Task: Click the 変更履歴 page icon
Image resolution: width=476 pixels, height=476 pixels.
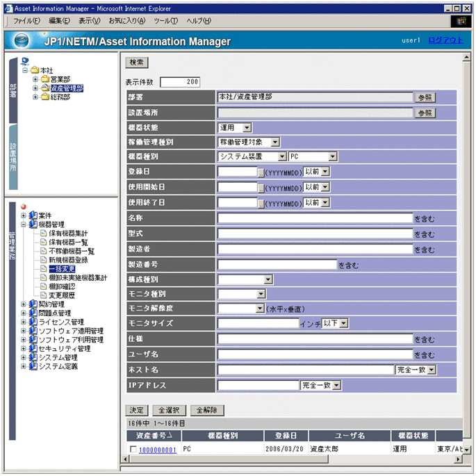Action: [x=43, y=295]
